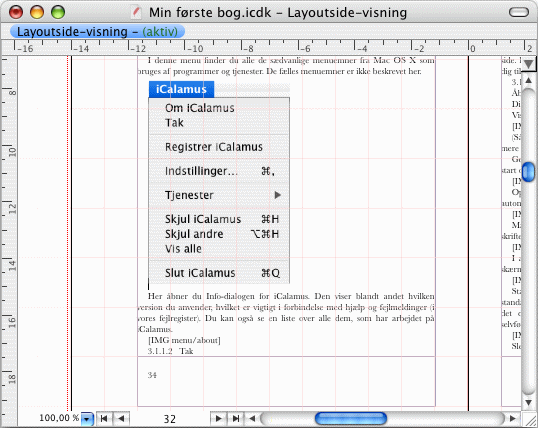Click the page number field showing 32
The image size is (538, 428).
tap(169, 419)
